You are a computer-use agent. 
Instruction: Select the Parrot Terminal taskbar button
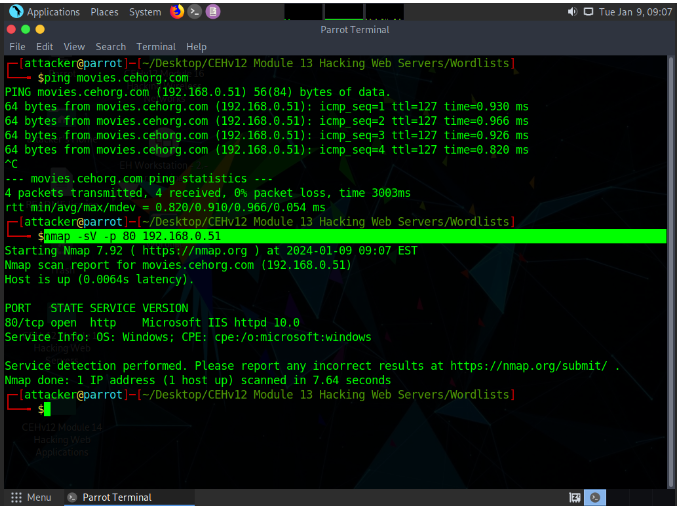point(110,497)
